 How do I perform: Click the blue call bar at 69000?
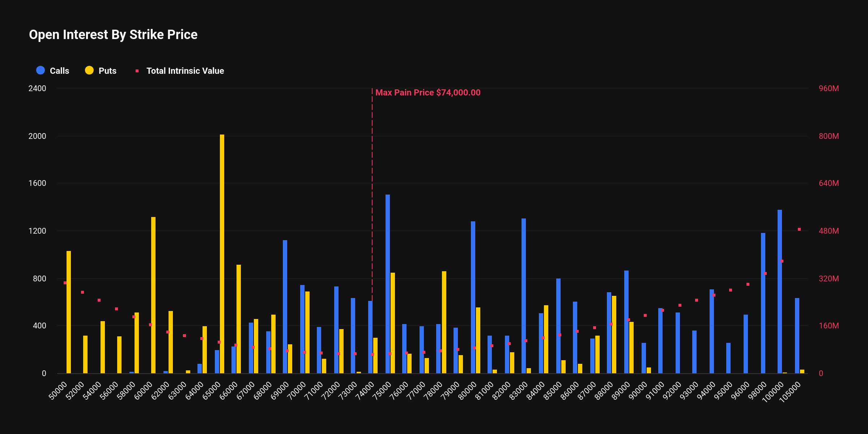pos(285,307)
